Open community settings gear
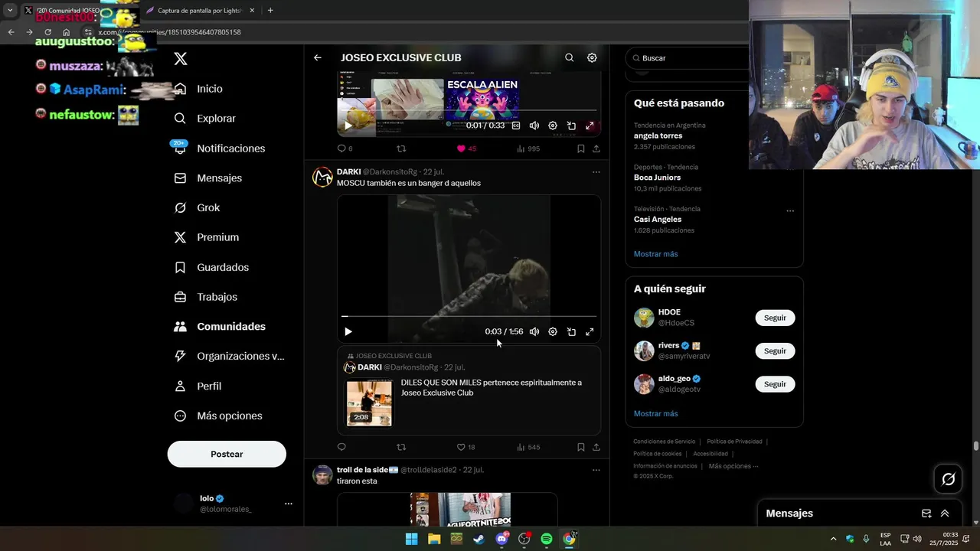 tap(592, 57)
